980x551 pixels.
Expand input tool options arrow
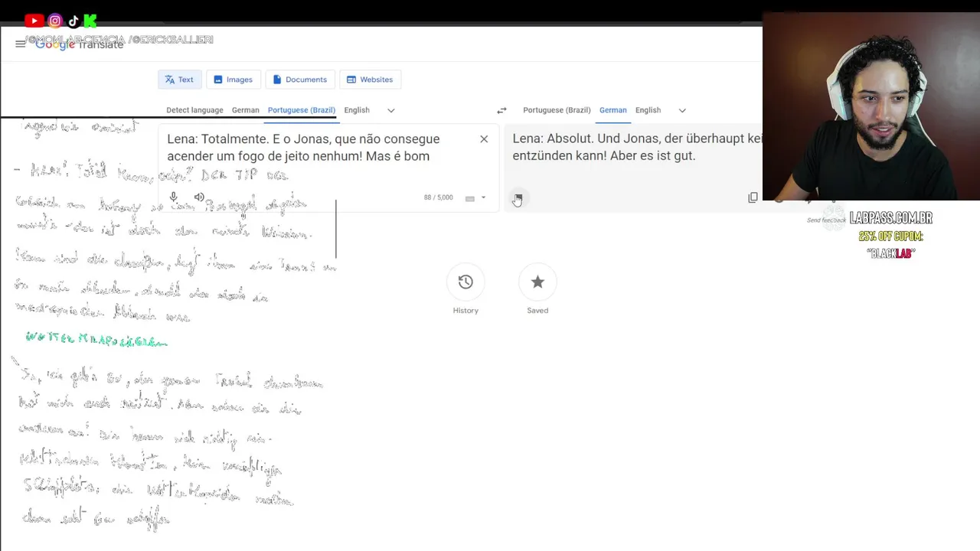(x=483, y=198)
